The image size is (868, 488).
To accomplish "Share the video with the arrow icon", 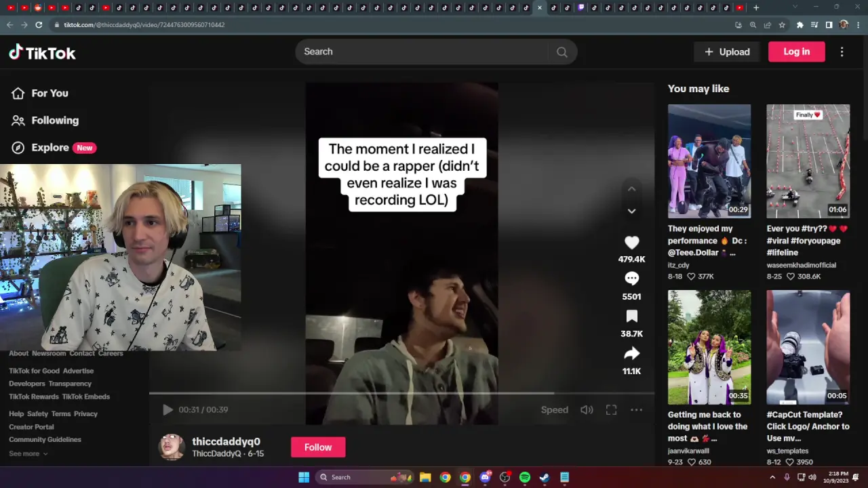I will pyautogui.click(x=631, y=353).
